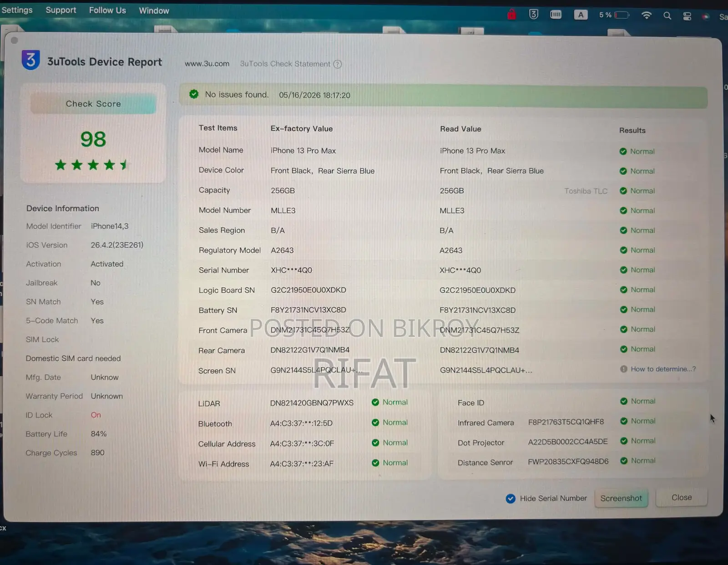Click the Regulatory Model Normal check icon

pos(623,250)
